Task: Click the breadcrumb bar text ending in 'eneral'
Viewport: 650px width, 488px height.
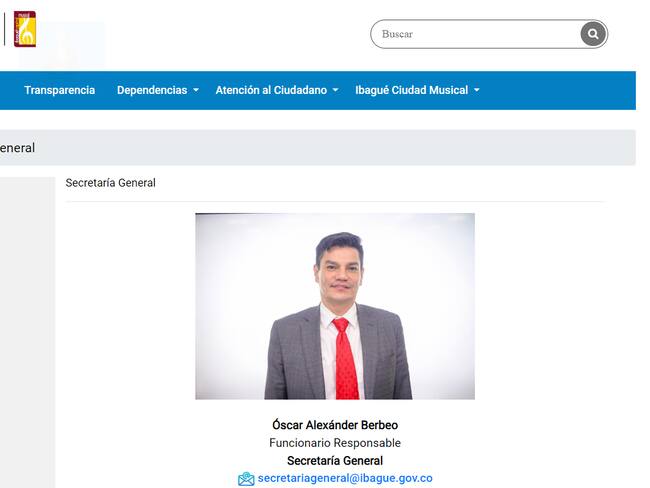Action: pos(17,148)
